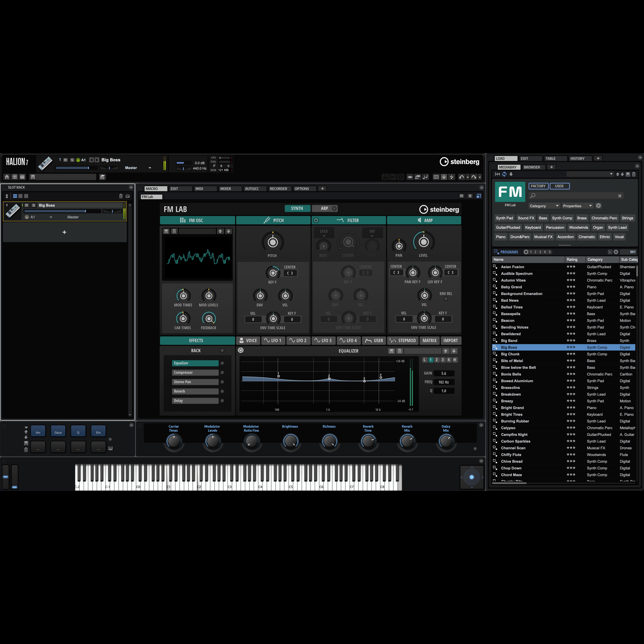644x644 pixels.
Task: Open the Category dropdown in MediaBay
Action: click(544, 206)
